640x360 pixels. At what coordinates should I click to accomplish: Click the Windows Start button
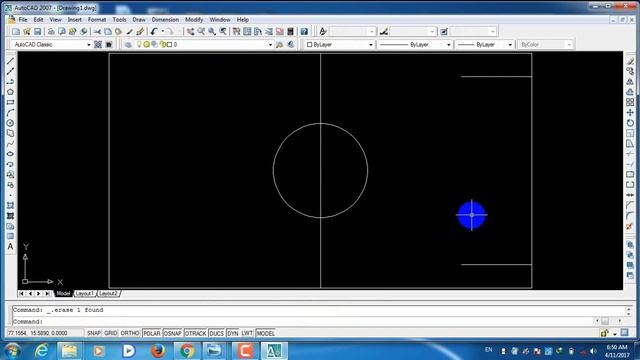tap(12, 351)
